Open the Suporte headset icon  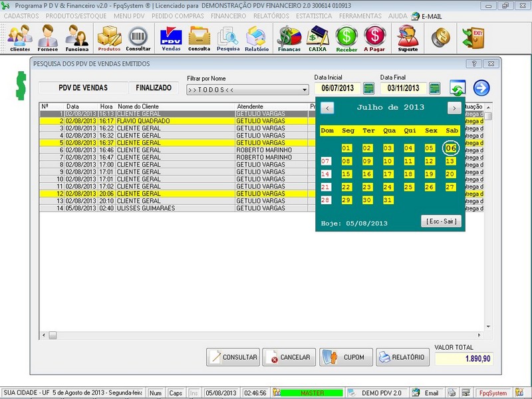click(408, 39)
